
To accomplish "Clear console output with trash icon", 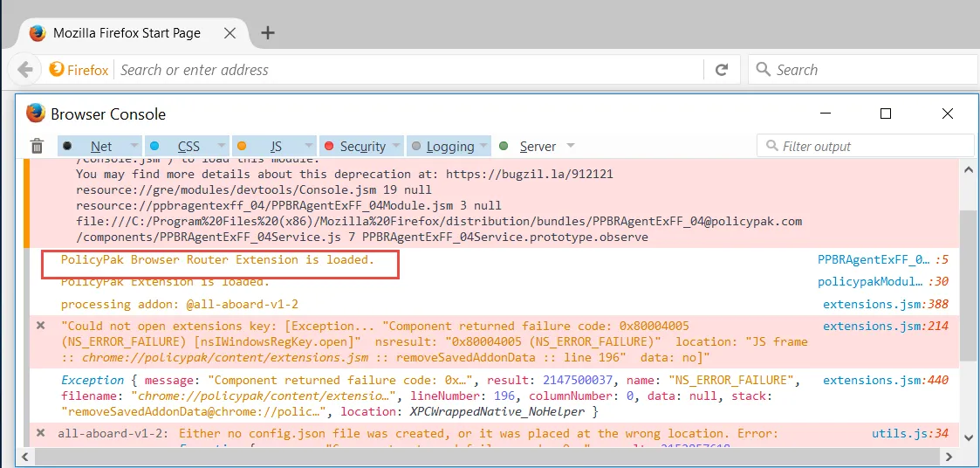I will click(37, 147).
